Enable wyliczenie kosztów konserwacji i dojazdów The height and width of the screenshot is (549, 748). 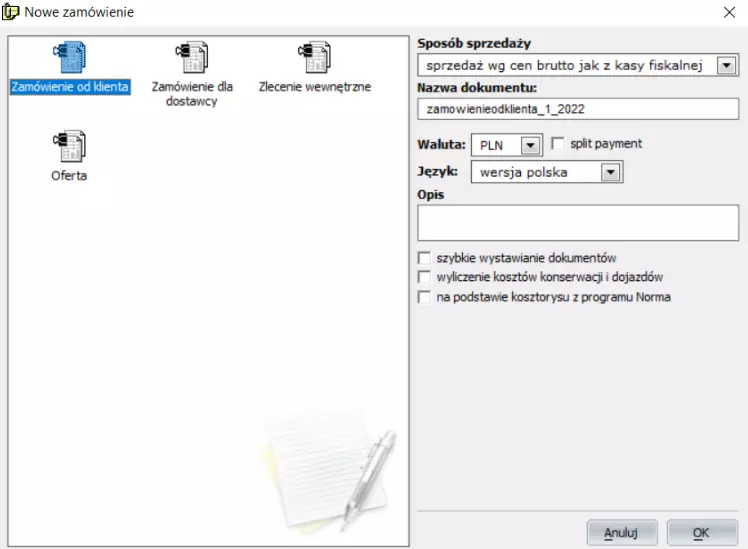424,277
